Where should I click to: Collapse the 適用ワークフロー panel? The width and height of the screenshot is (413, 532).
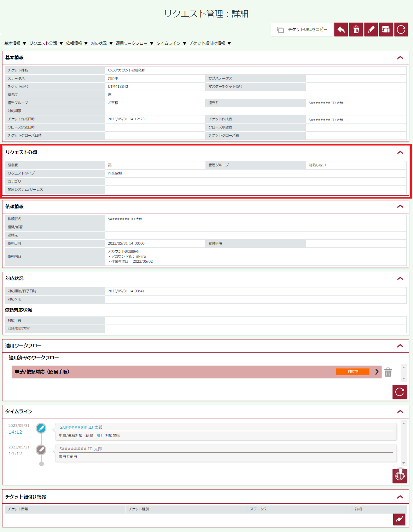point(400,346)
